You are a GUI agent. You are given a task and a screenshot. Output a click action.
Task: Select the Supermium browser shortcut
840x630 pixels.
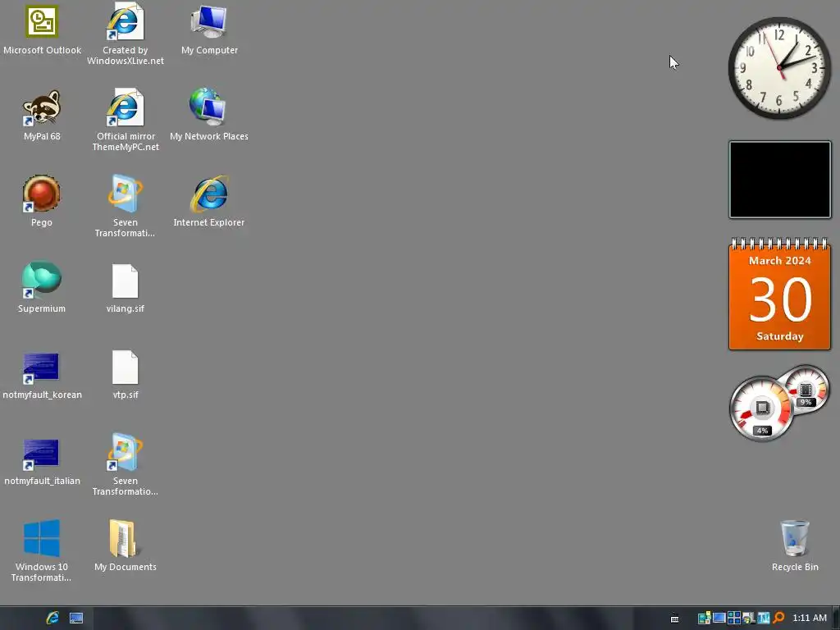42,288
